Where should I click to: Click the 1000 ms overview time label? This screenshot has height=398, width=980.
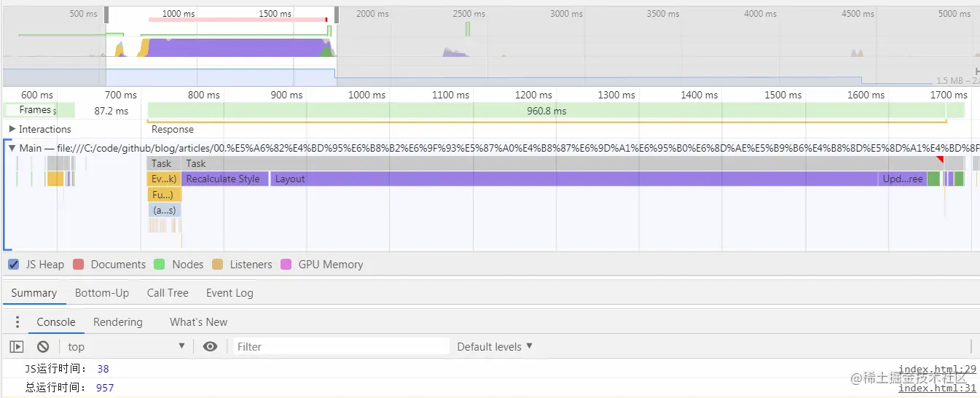[179, 14]
